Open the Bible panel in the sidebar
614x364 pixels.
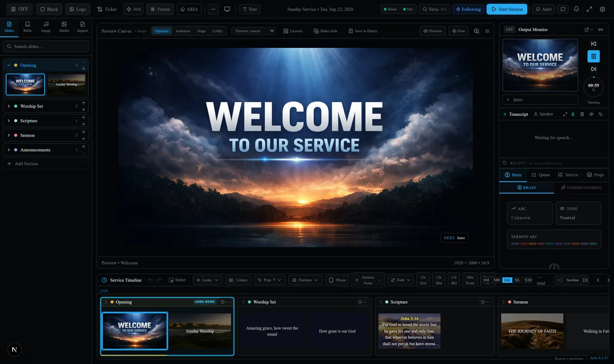point(27,27)
